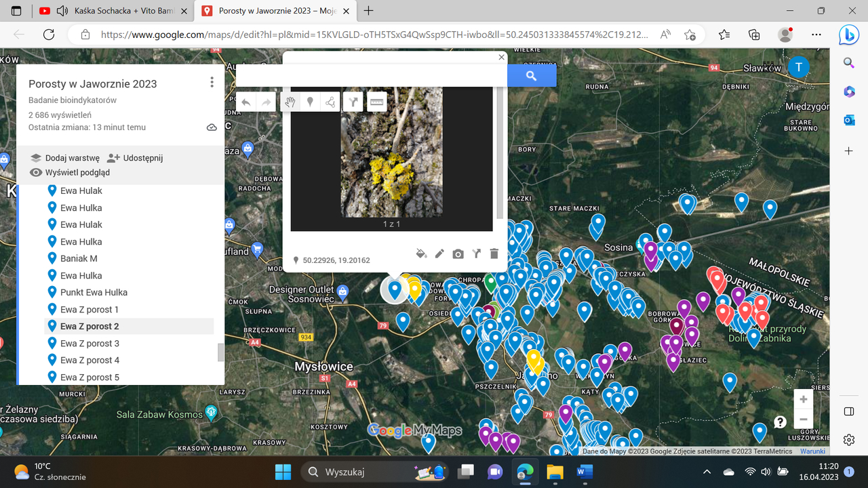Viewport: 868px width, 488px height.
Task: Open Microsoft Word from the taskbar
Action: coord(585,471)
